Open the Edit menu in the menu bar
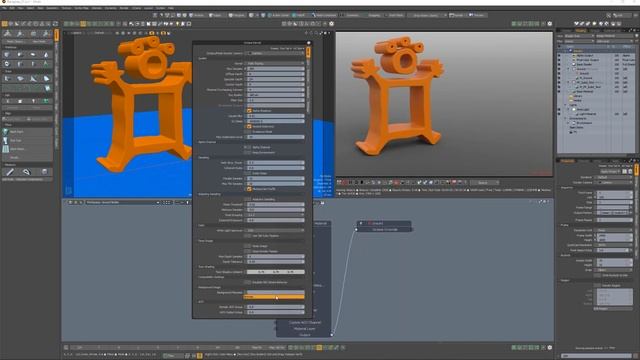This screenshot has height=360, width=640. [12, 8]
